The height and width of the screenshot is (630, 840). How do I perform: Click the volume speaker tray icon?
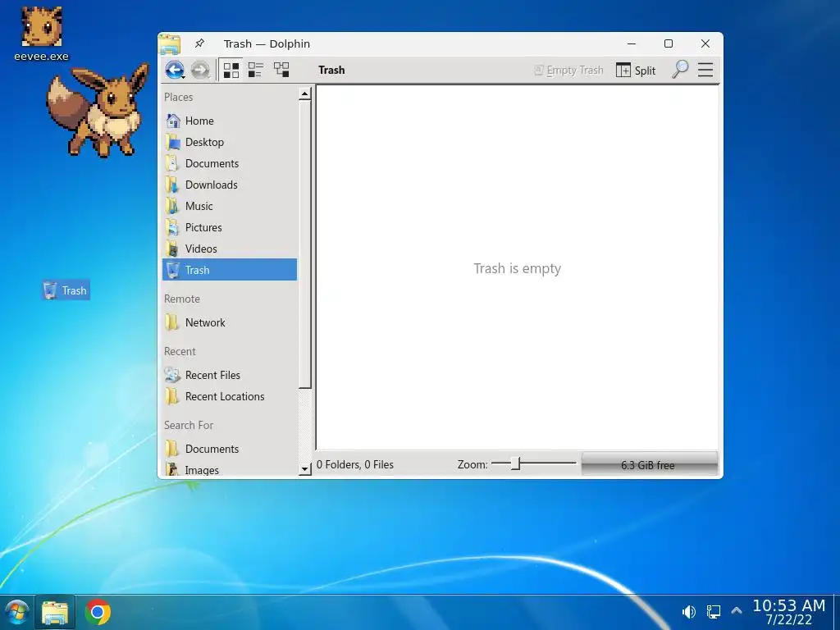pyautogui.click(x=688, y=612)
